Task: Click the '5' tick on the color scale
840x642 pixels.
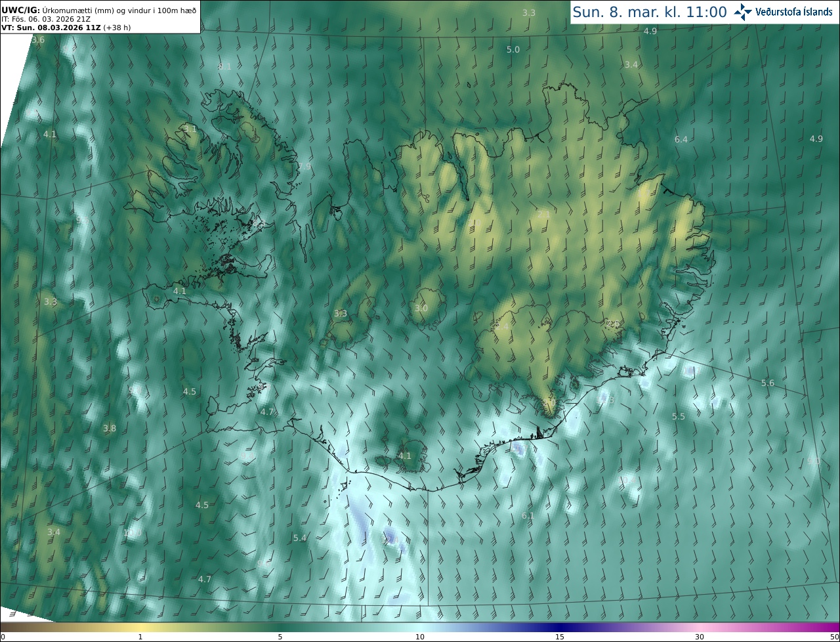Action: (x=280, y=637)
